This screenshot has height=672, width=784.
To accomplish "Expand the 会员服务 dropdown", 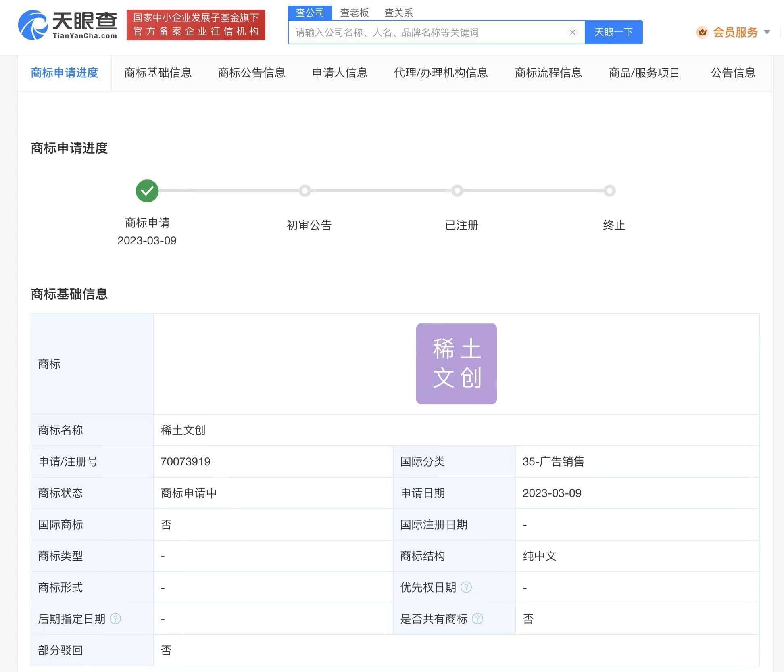I will point(767,32).
